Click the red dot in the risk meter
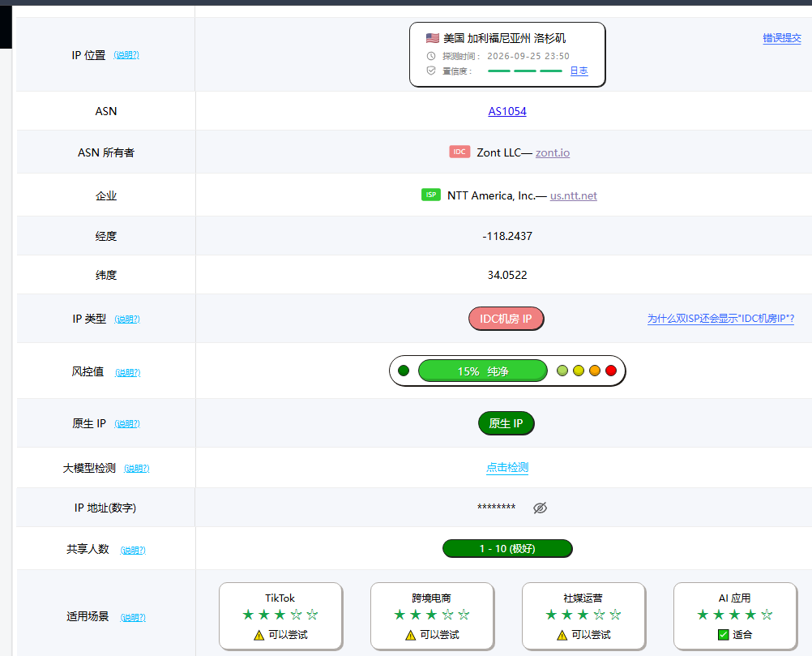The height and width of the screenshot is (656, 812). pos(611,371)
